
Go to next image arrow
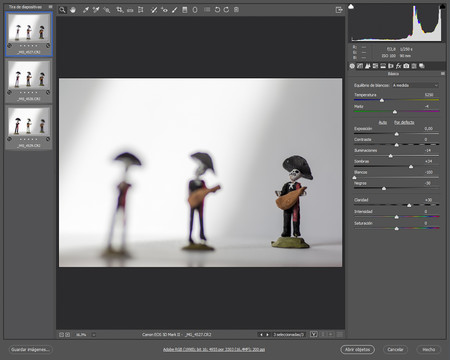[x=267, y=334]
